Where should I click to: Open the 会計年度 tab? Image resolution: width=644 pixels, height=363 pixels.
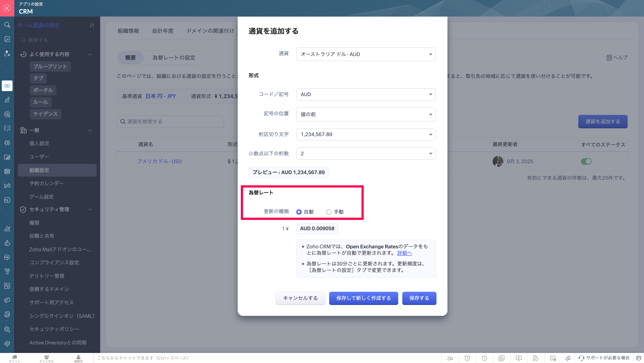point(163,31)
